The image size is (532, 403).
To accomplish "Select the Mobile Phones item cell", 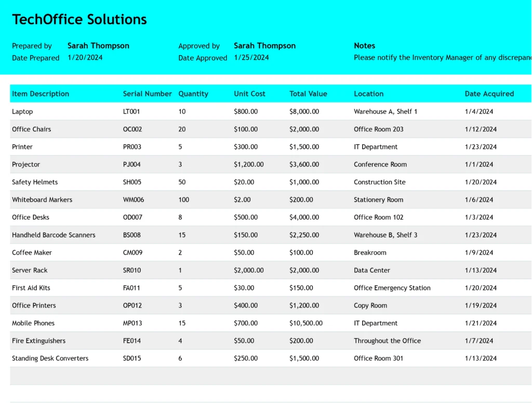I will [x=33, y=323].
